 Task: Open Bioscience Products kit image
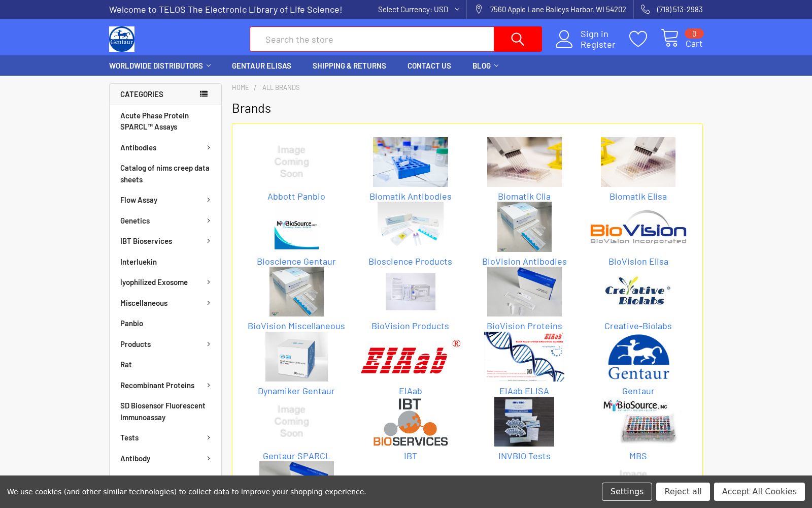pyautogui.click(x=411, y=226)
